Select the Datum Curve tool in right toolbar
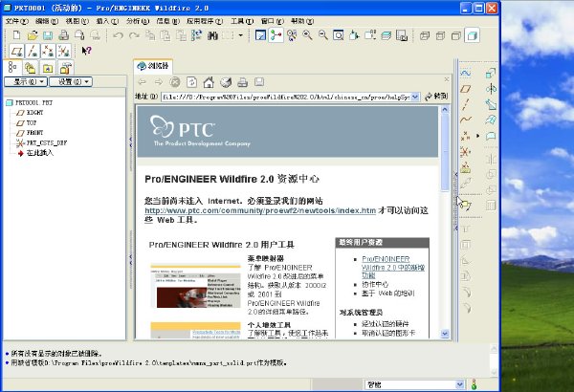 (465, 120)
